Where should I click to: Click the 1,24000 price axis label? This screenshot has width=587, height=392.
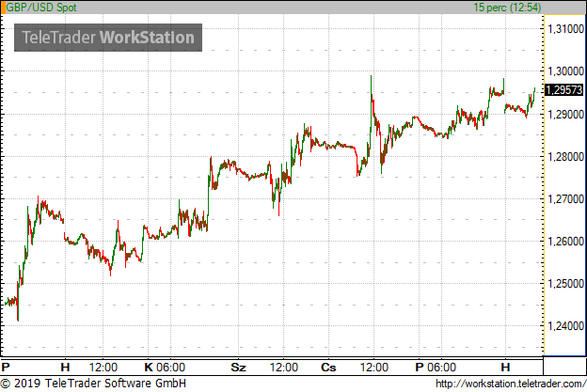[x=565, y=326]
